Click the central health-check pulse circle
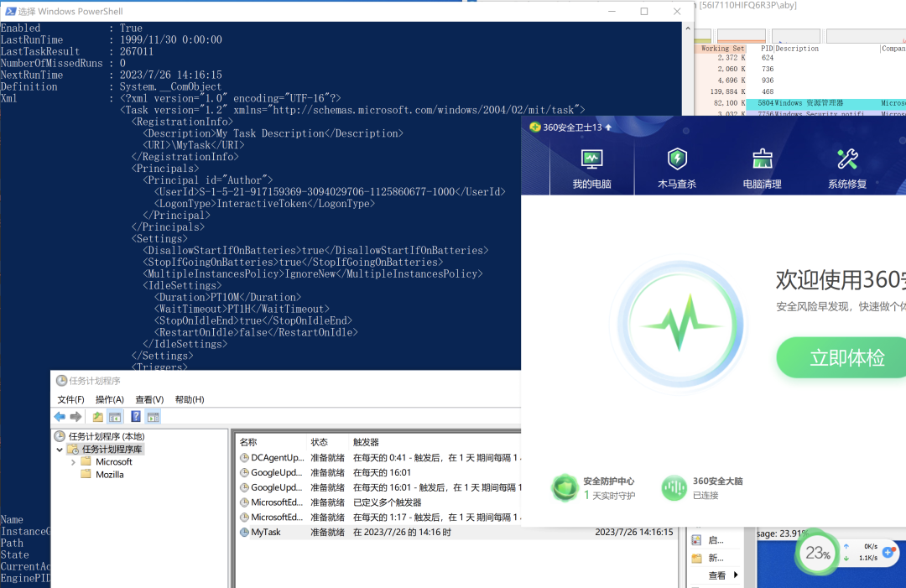Image resolution: width=906 pixels, height=588 pixels. point(679,325)
